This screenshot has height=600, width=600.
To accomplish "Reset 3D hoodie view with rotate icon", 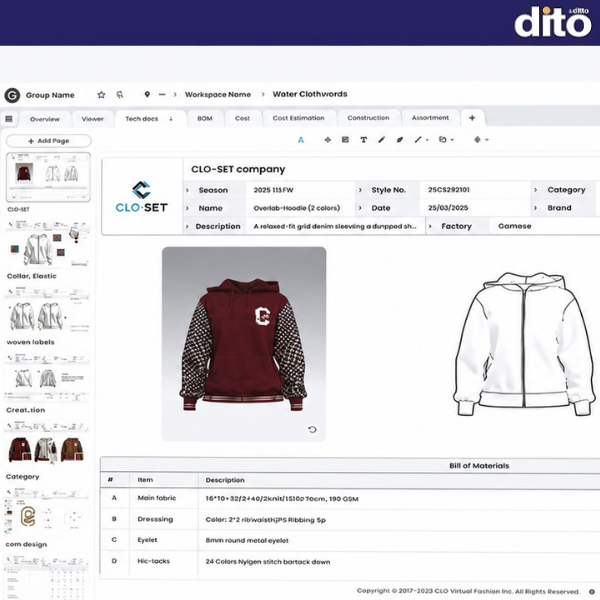I will coord(312,429).
